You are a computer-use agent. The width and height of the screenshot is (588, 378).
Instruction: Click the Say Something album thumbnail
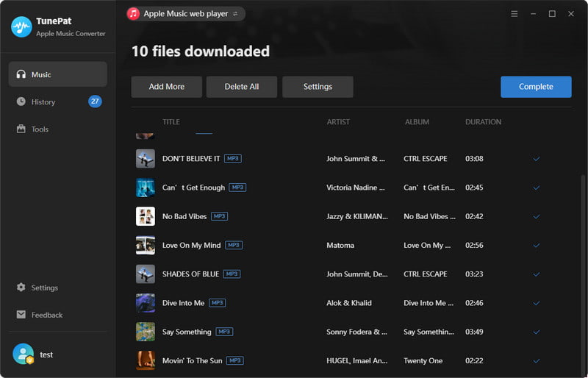146,332
